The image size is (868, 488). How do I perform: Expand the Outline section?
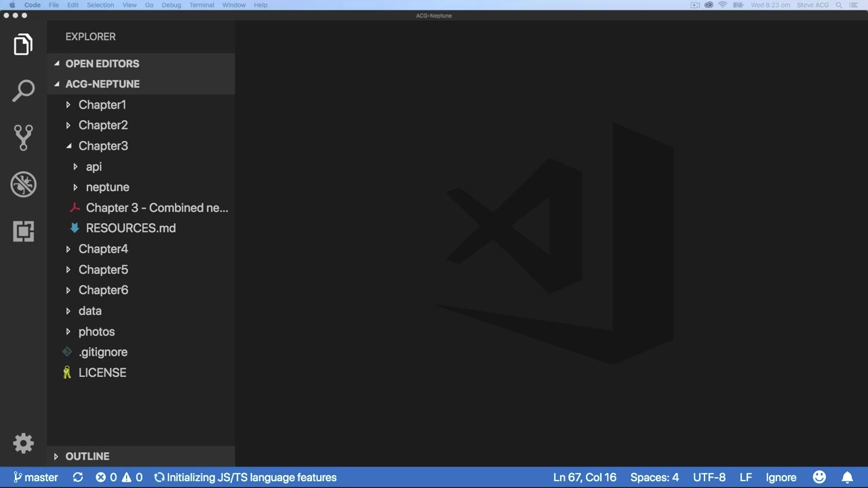[x=141, y=456]
